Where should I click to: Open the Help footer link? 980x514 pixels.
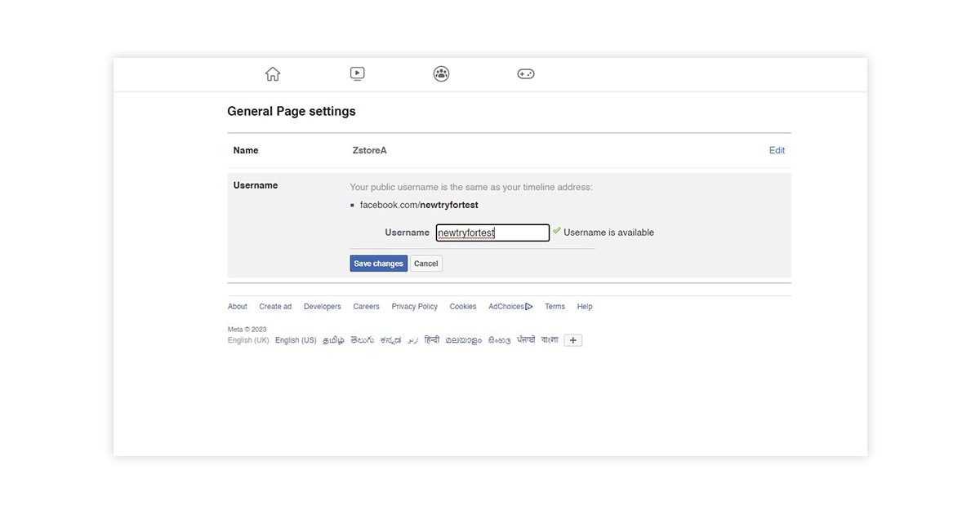585,307
